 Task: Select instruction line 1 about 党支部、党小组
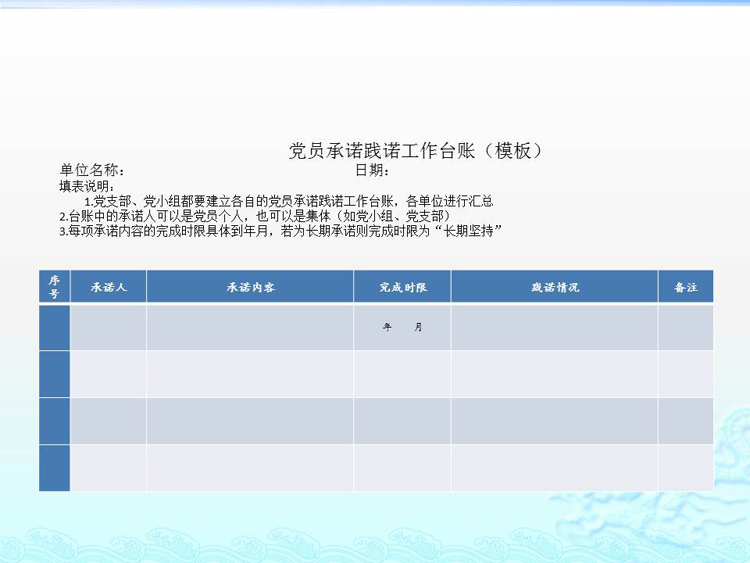[289, 201]
